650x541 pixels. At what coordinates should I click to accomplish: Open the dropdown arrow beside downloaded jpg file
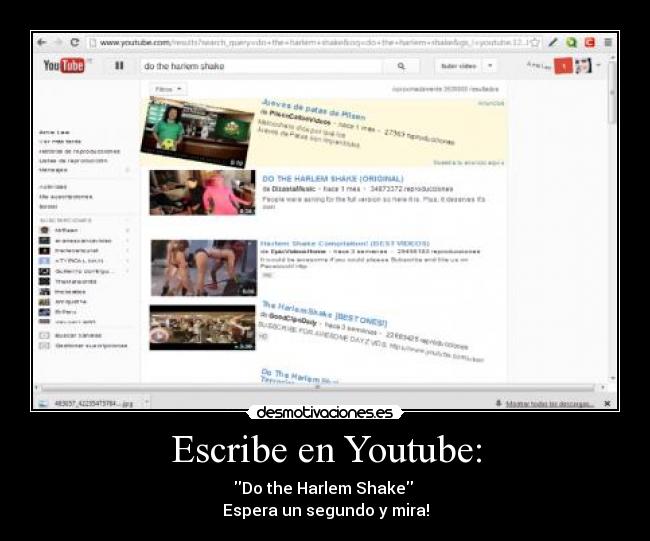point(146,403)
